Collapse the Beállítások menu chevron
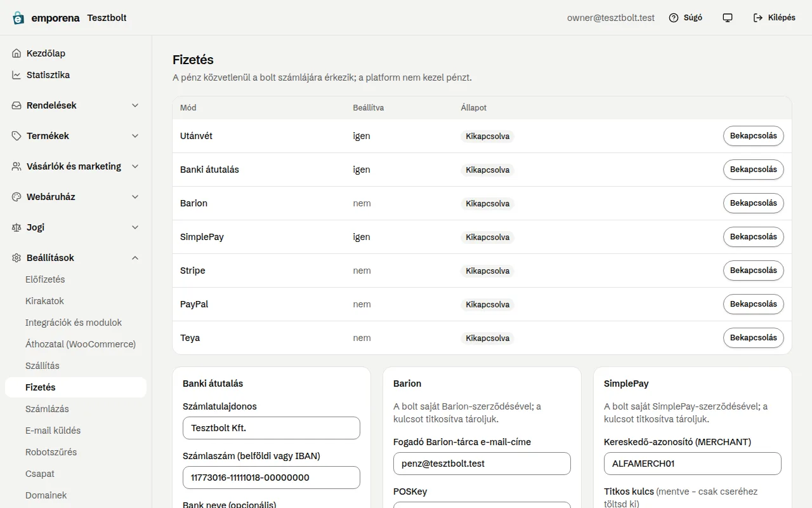Screen dimensions: 812x508 pos(135,258)
